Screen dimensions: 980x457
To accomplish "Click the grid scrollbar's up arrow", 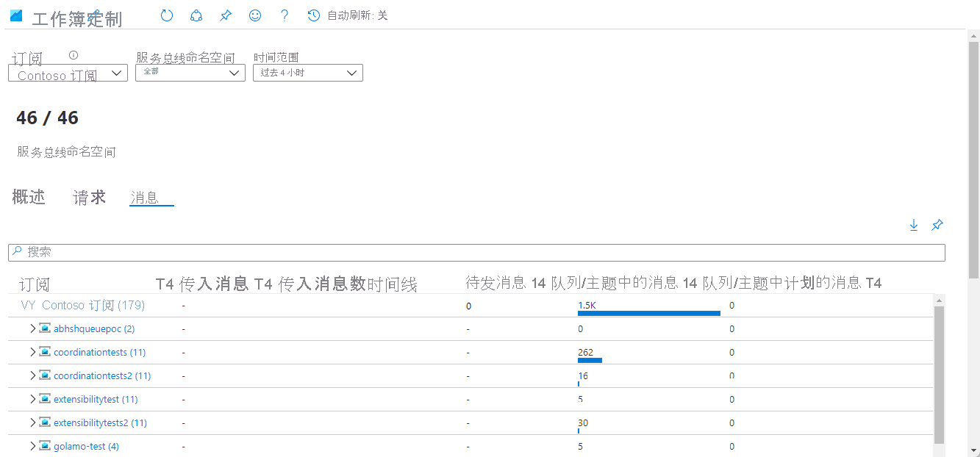I will 939,300.
